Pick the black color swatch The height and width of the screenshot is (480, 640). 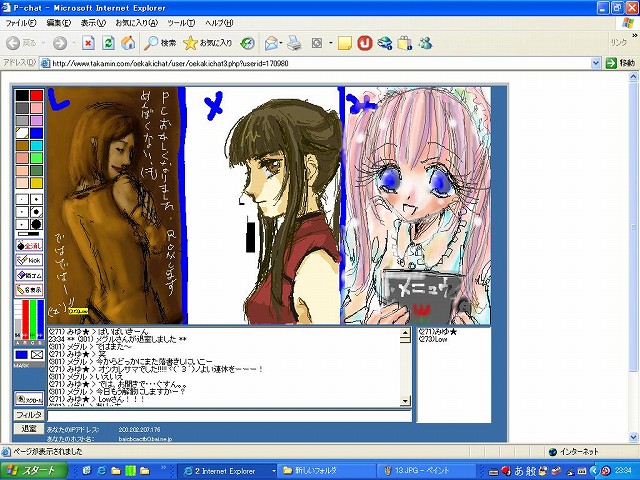pyautogui.click(x=22, y=96)
